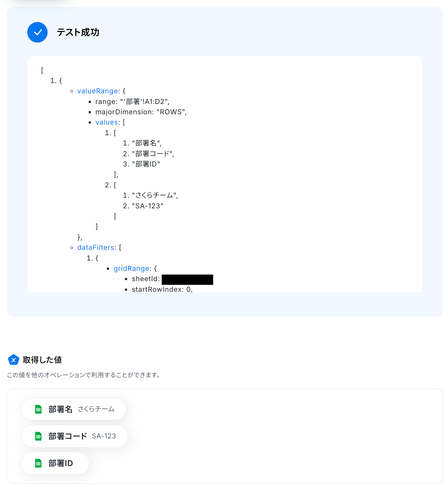Click the Sheets icon in 部署名 chip
The height and width of the screenshot is (487, 448).
tap(38, 409)
